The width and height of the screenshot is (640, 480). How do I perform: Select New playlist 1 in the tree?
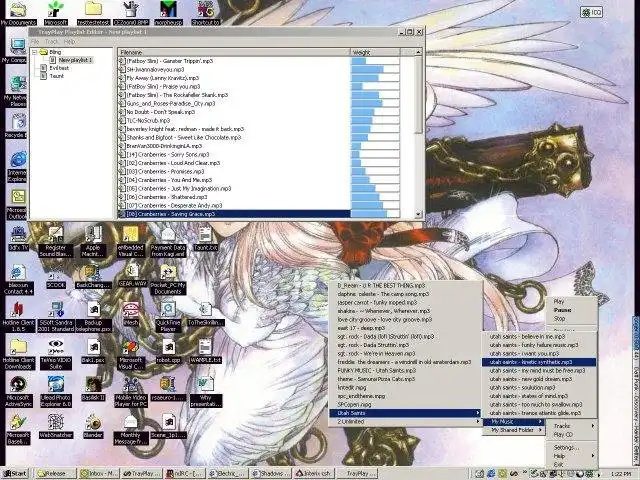coord(76,60)
